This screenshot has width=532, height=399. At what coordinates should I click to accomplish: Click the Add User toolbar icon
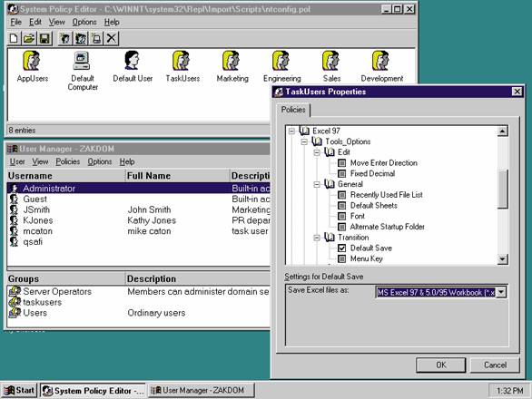point(64,38)
